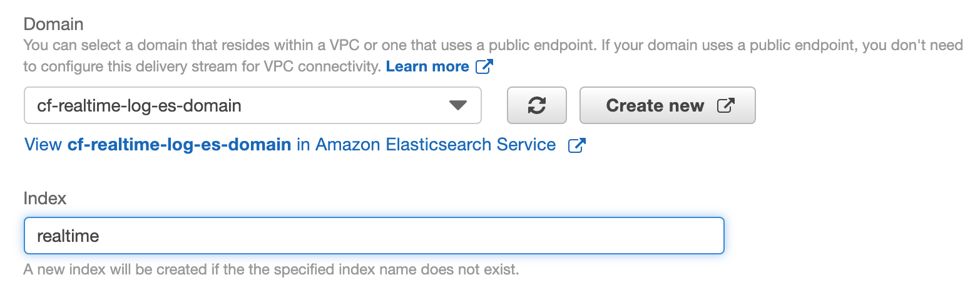Click the bold cf-realtime-log-es-domain text in the View link
Screen dimensions: 980x297
coord(179,145)
